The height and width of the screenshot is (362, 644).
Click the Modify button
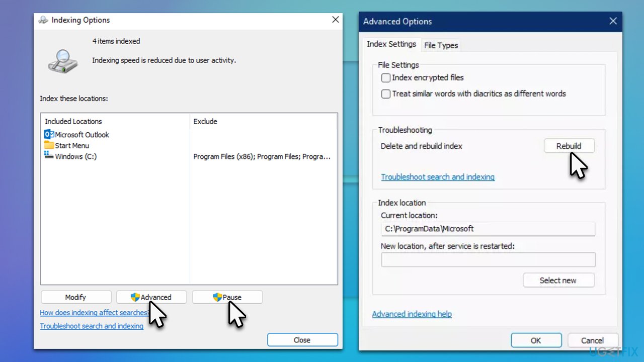tap(76, 297)
